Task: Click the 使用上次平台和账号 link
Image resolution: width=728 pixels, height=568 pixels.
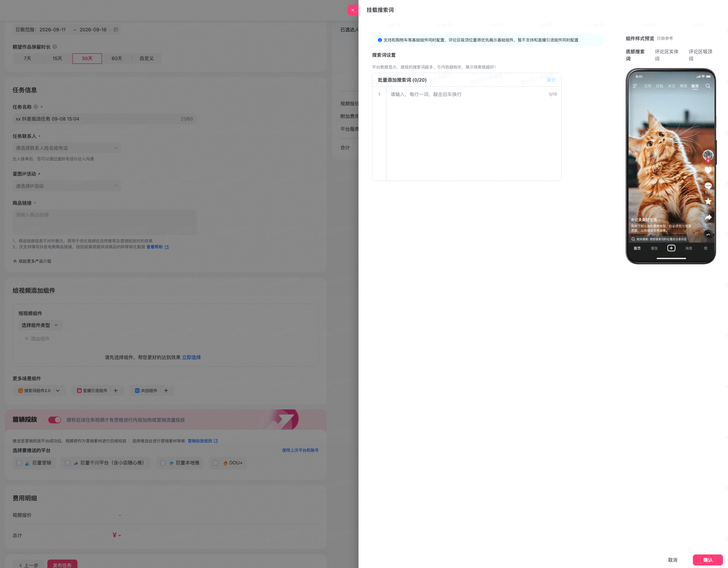Action: point(300,450)
